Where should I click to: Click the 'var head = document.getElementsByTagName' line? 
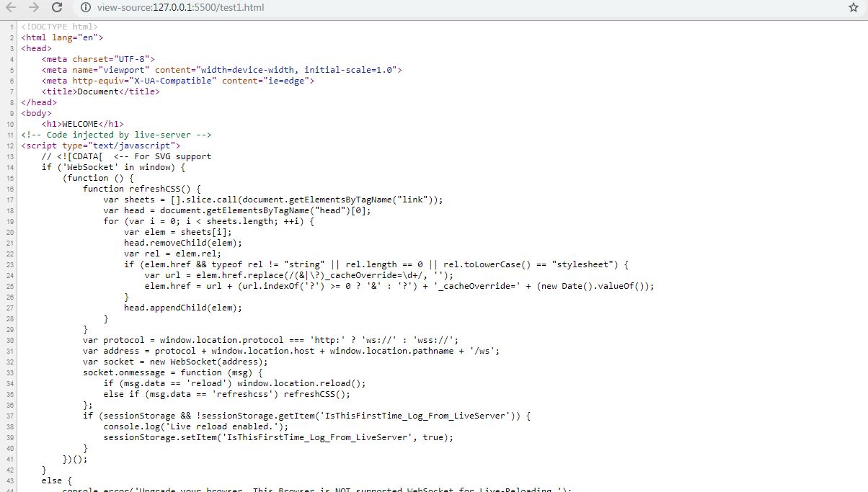(x=237, y=210)
